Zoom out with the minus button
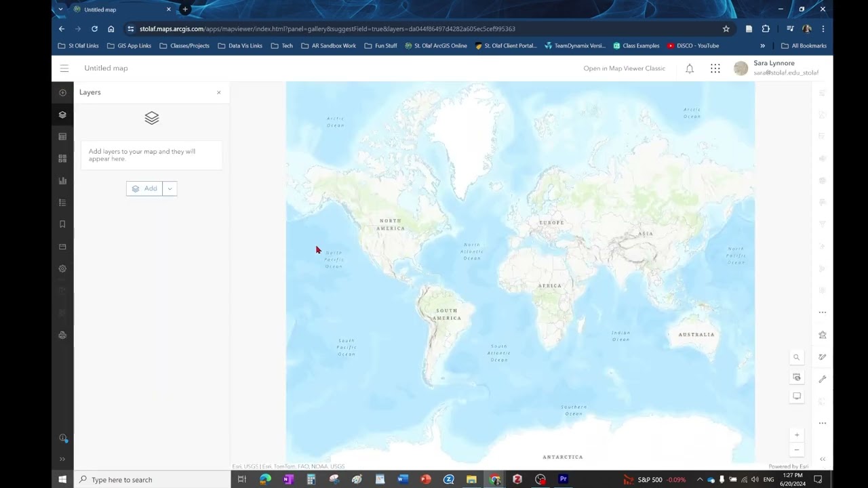This screenshot has width=868, height=488. pyautogui.click(x=797, y=450)
